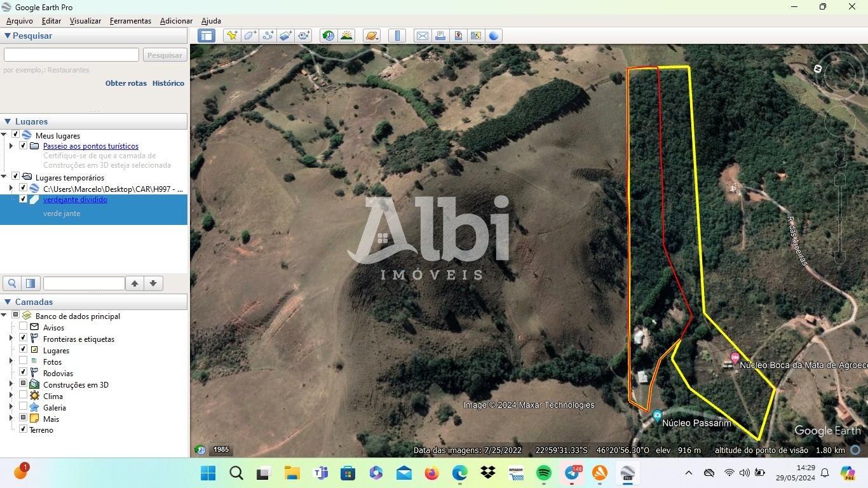Select the Add Image Overlay tool
Screen dimensions: 868x488
pos(285,36)
